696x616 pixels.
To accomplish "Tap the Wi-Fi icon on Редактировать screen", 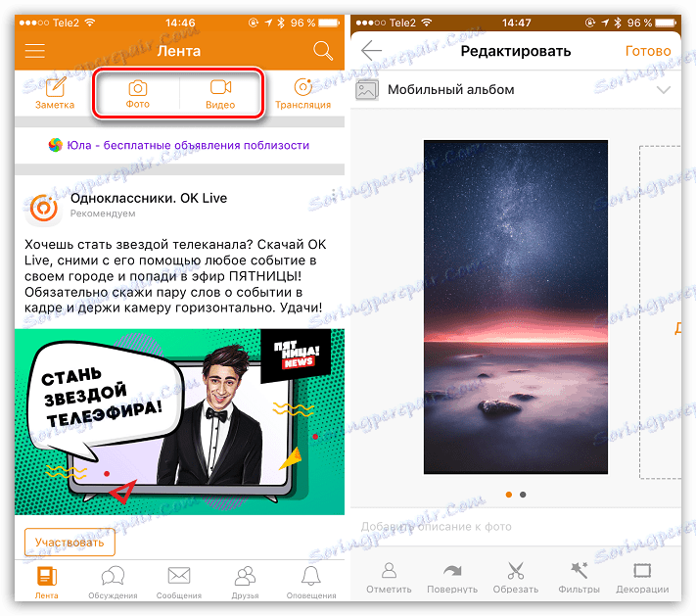I will click(427, 23).
